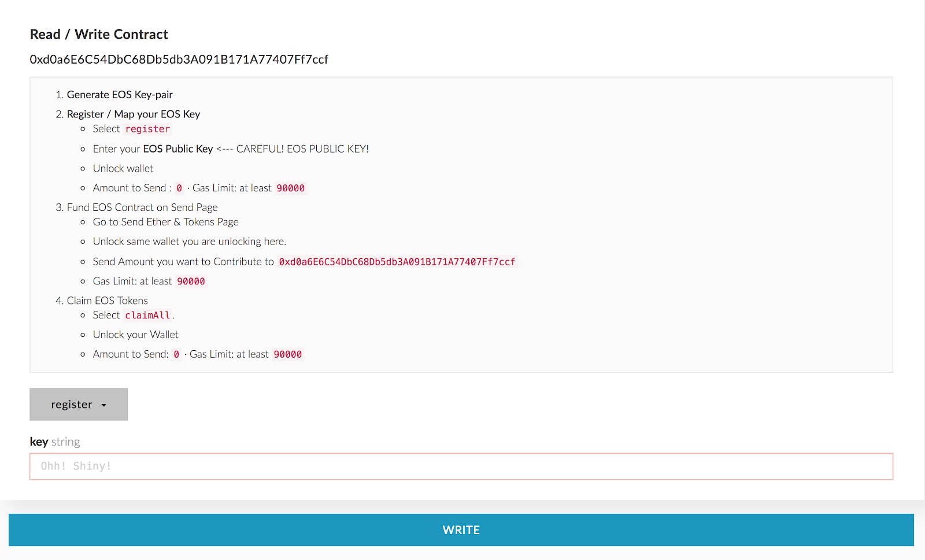Image resolution: width=925 pixels, height=560 pixels.
Task: Click the "Claim EOS Tokens" step
Action: click(108, 301)
